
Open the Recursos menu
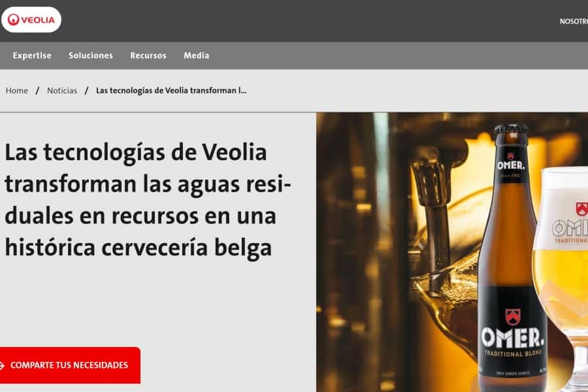(x=148, y=56)
